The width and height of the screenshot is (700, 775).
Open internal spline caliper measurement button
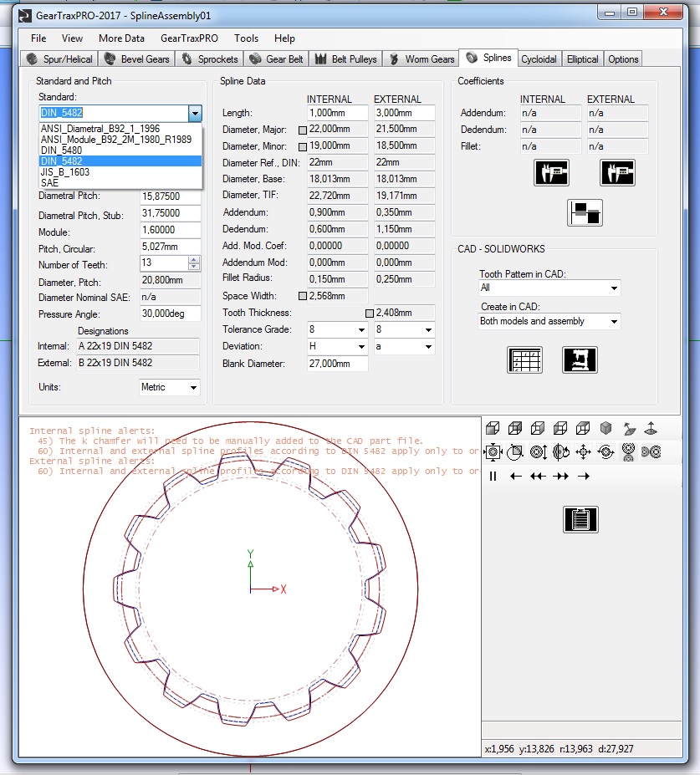[x=551, y=172]
